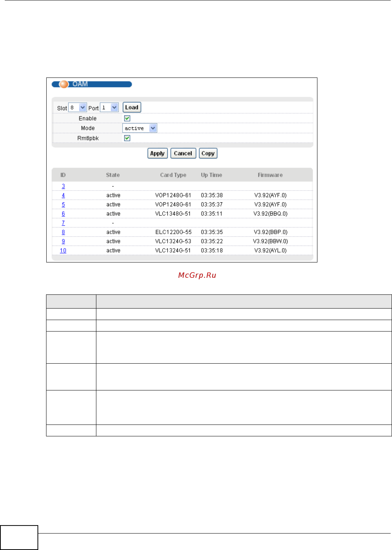Open the Port dropdown
This screenshot has height=550, width=392.
tap(109, 108)
